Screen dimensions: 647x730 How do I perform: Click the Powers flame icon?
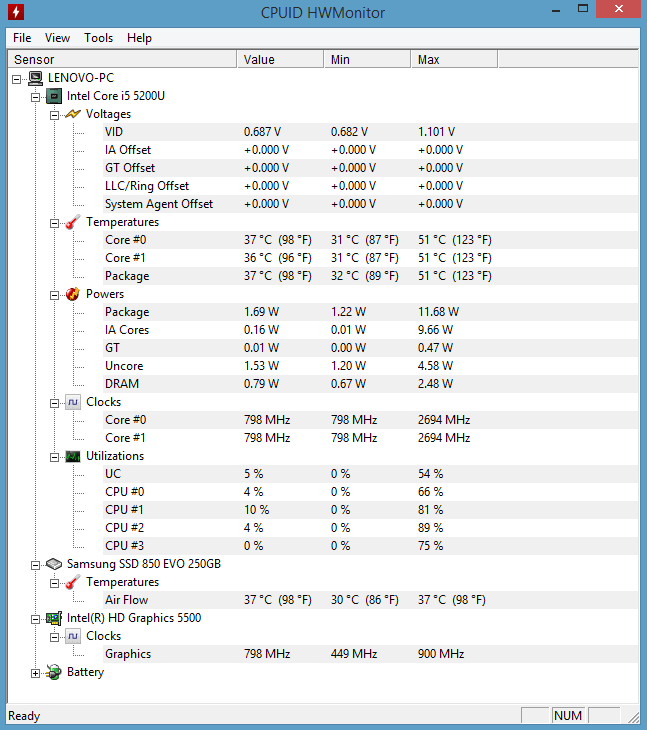pos(73,294)
